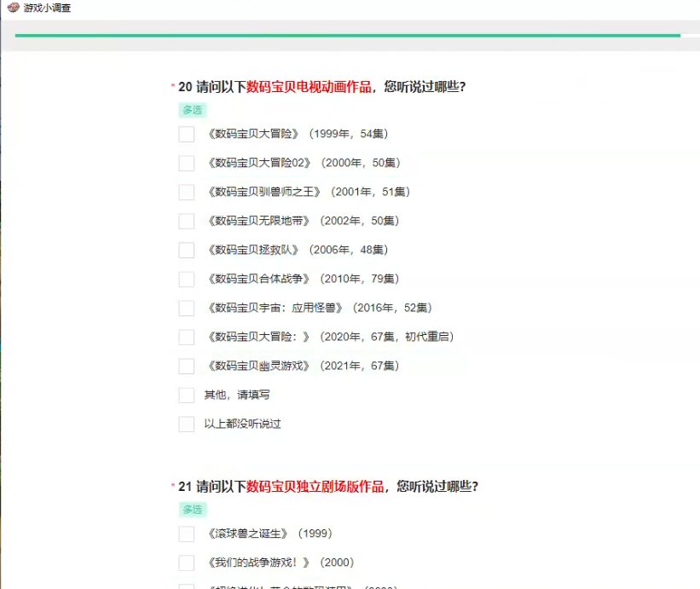
Task: Click the 游戏小调查 page title
Action: pos(47,8)
